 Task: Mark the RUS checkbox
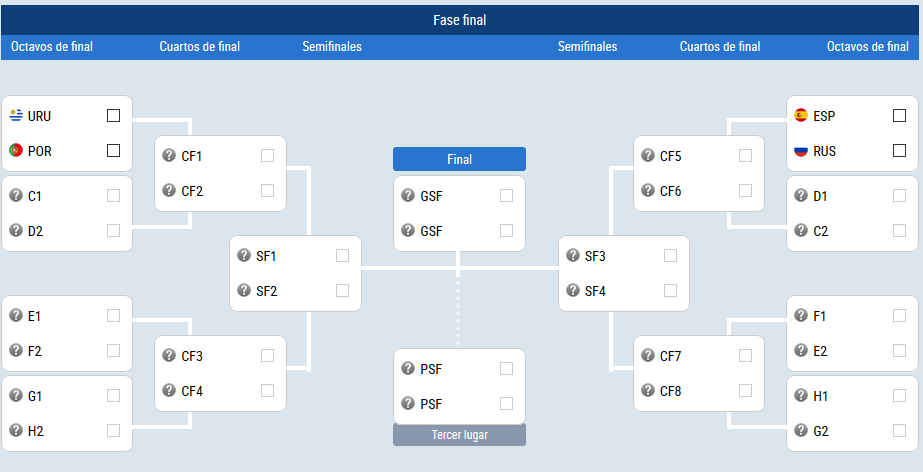point(899,151)
